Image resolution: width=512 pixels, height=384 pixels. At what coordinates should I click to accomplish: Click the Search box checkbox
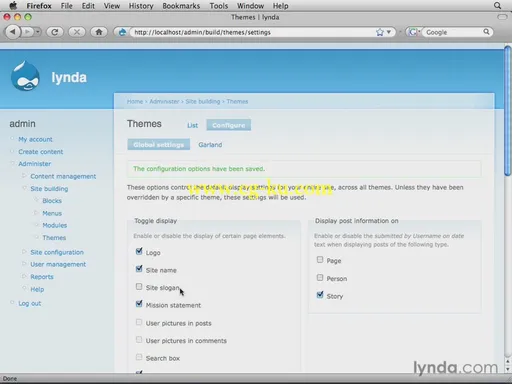139,357
